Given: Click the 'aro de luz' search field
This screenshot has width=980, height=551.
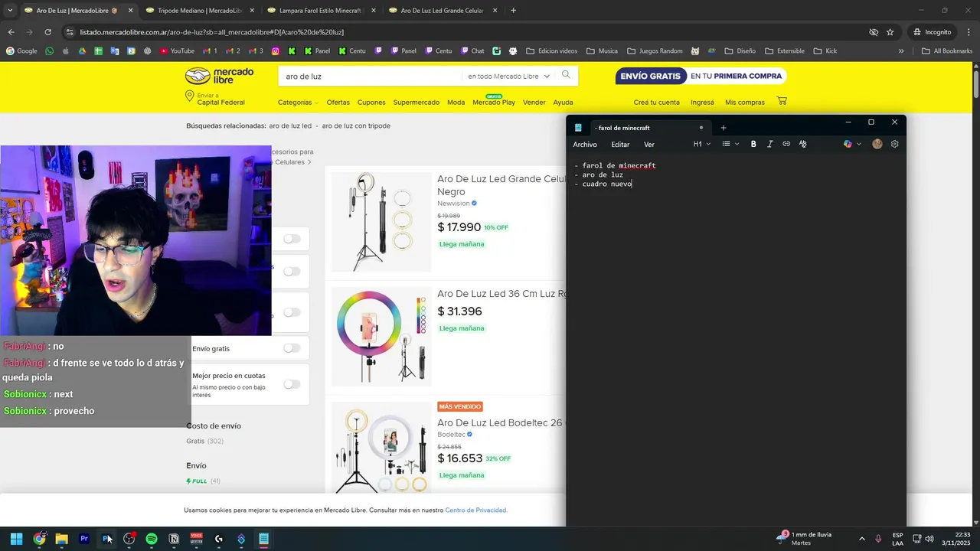Looking at the screenshot, I should (x=371, y=77).
